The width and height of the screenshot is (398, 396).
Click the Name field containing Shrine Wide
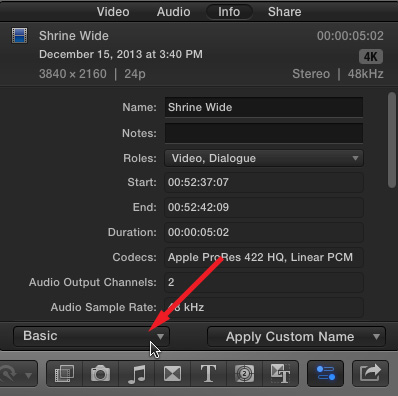(264, 107)
